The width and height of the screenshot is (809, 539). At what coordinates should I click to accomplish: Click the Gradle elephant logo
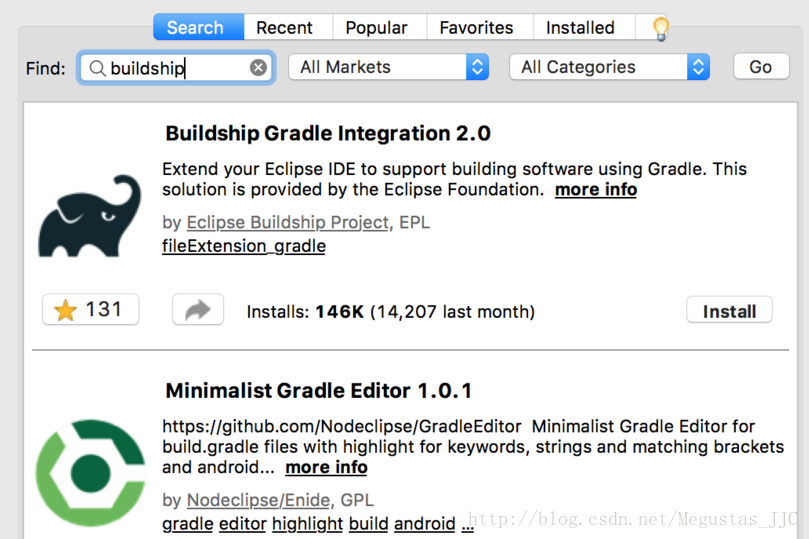click(x=90, y=216)
